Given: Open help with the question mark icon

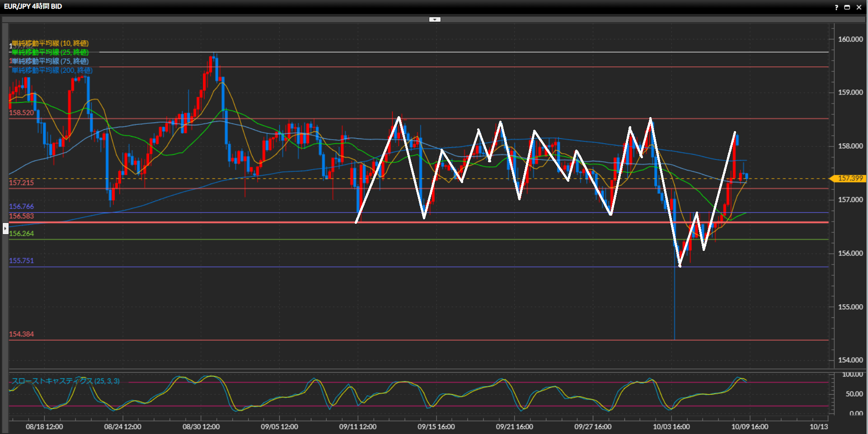Looking at the screenshot, I should pos(836,7).
